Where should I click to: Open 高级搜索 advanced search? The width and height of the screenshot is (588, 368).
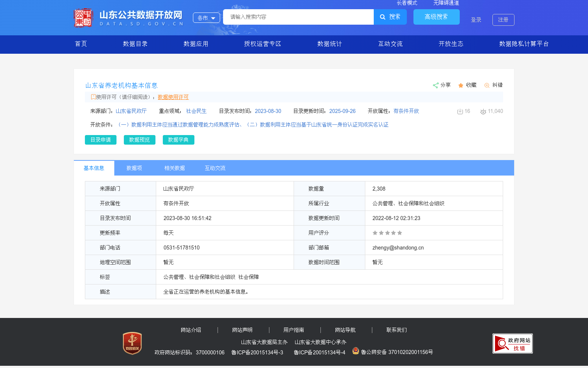tap(437, 17)
